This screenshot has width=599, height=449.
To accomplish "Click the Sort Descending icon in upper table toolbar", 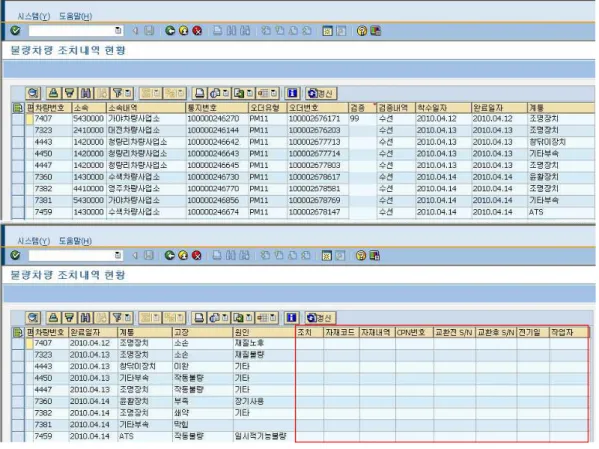I will click(x=70, y=93).
